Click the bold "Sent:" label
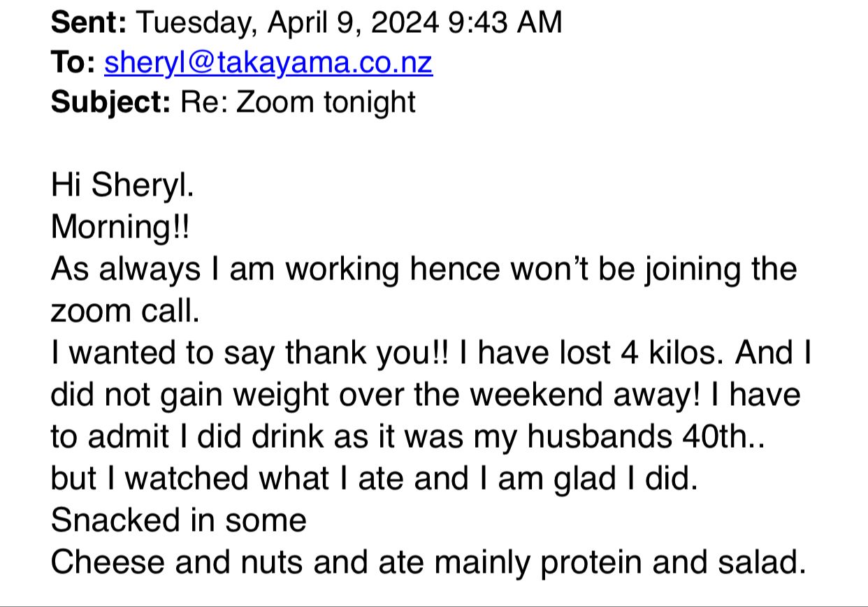Image resolution: width=868 pixels, height=607 pixels. [88, 23]
